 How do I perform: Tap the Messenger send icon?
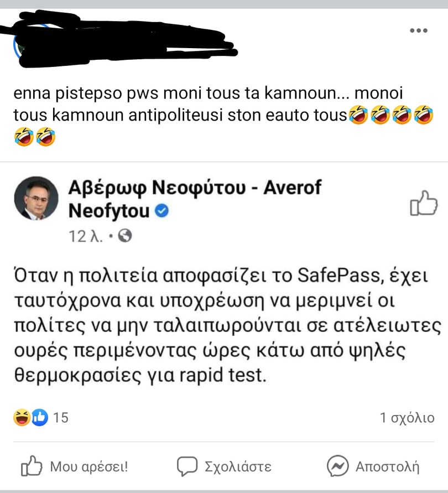pyautogui.click(x=337, y=466)
